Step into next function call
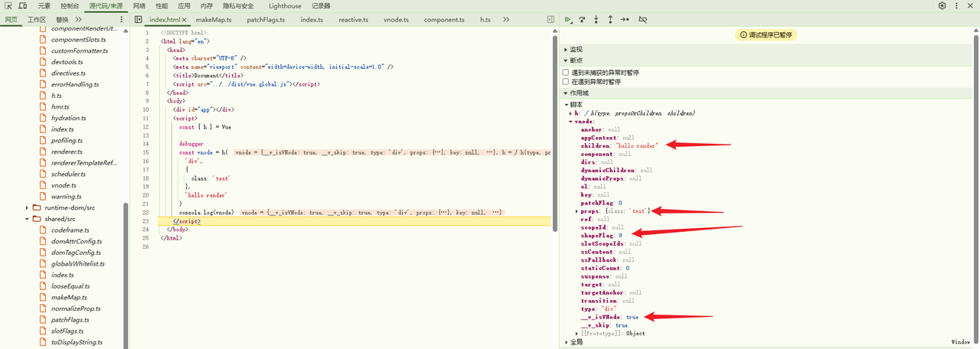The image size is (980, 349). pyautogui.click(x=596, y=19)
